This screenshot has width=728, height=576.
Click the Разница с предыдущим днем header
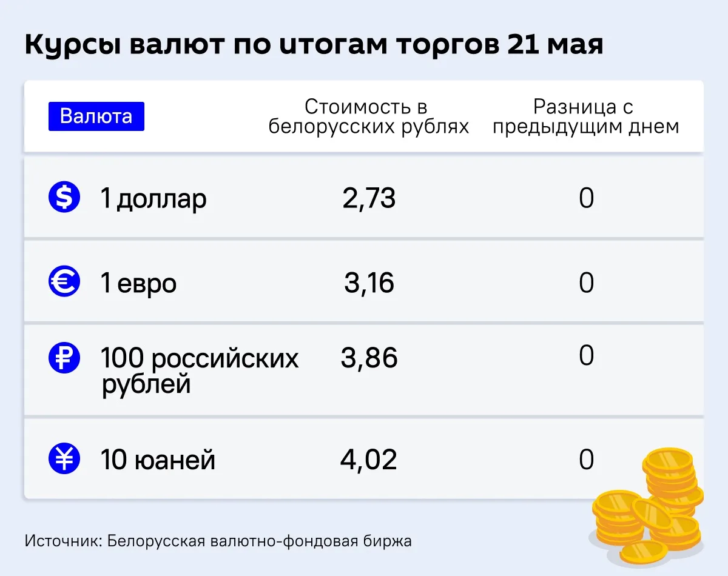click(x=586, y=116)
